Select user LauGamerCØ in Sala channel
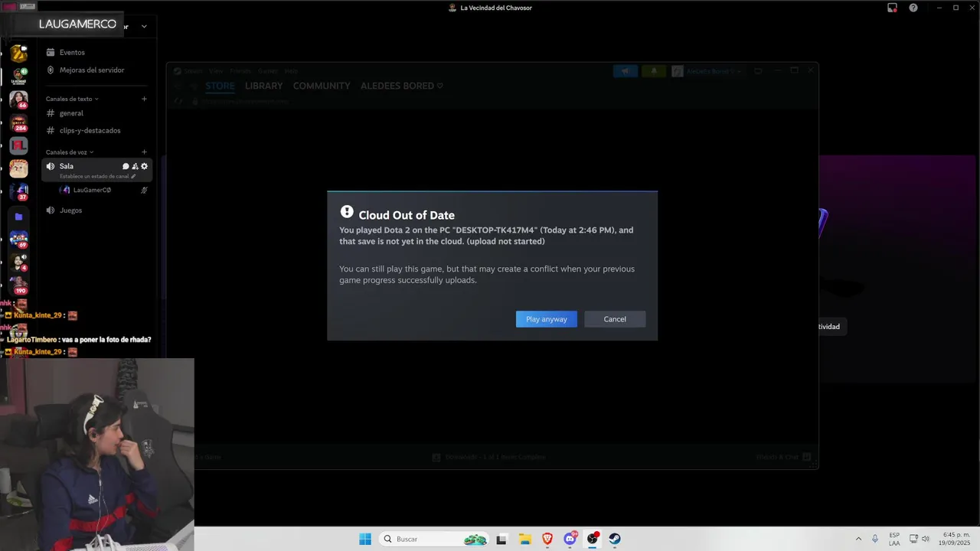Viewport: 980px width, 551px height. point(92,190)
